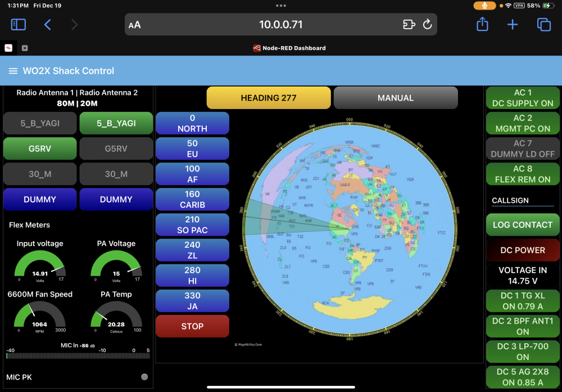Switch rotor to MANUAL

[396, 98]
